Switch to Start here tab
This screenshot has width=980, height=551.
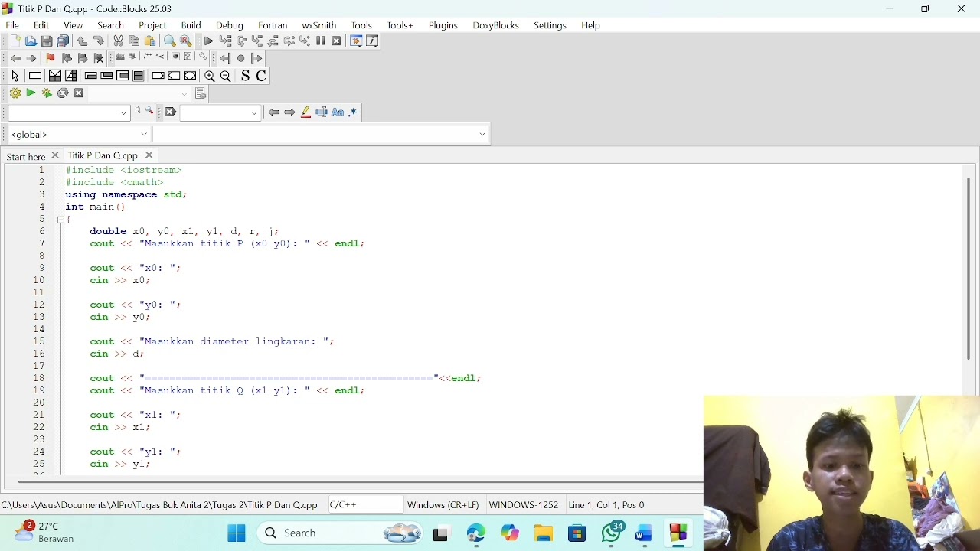coord(25,156)
